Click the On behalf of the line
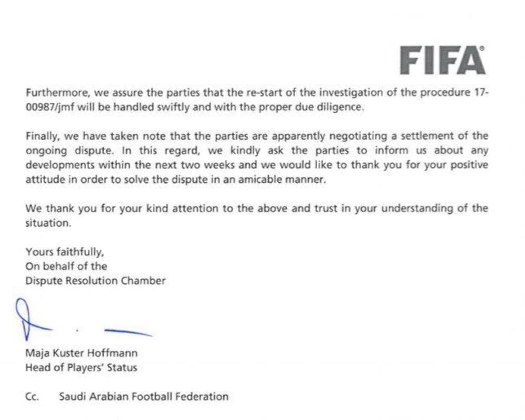 66,266
